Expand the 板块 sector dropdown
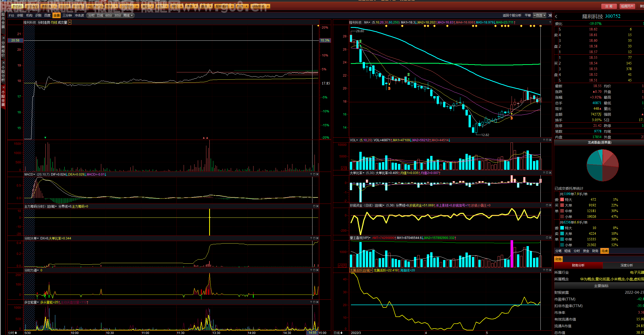 (116, 6)
